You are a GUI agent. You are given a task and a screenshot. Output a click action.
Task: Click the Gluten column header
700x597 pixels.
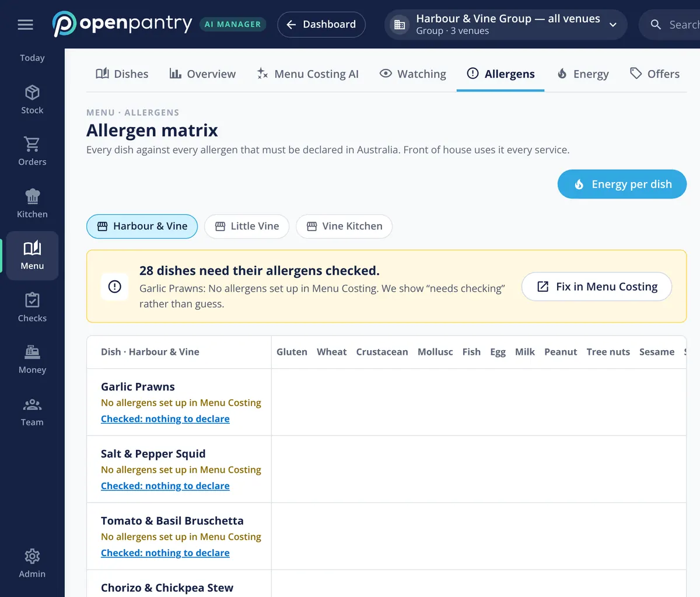click(292, 352)
